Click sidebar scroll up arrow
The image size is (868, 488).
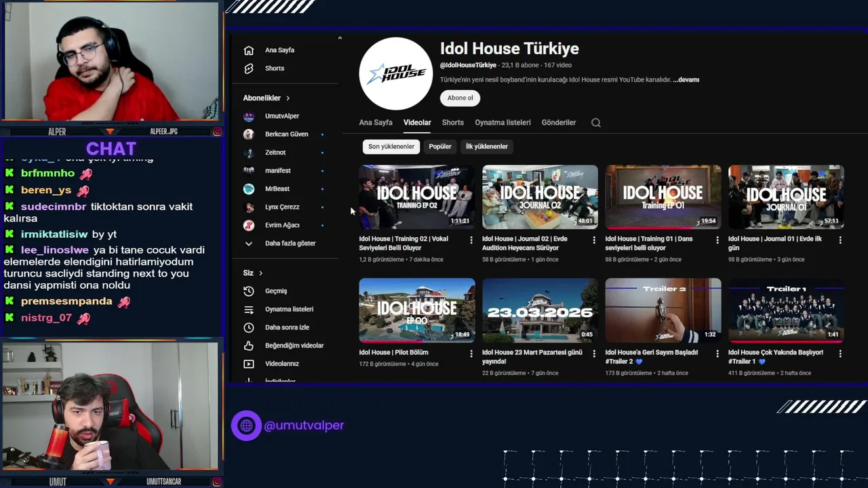click(x=340, y=39)
